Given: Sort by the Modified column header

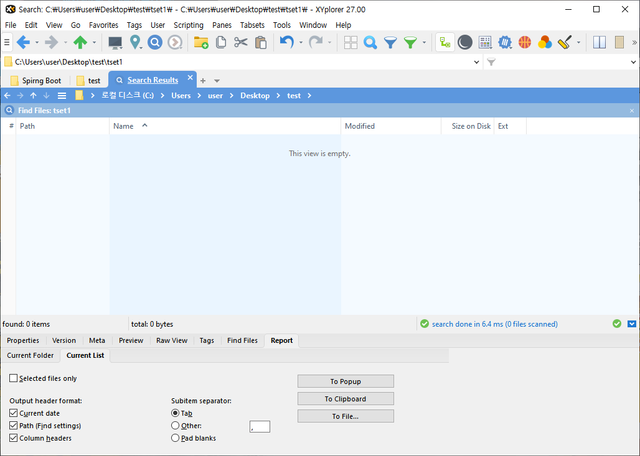Looking at the screenshot, I should click(x=391, y=126).
